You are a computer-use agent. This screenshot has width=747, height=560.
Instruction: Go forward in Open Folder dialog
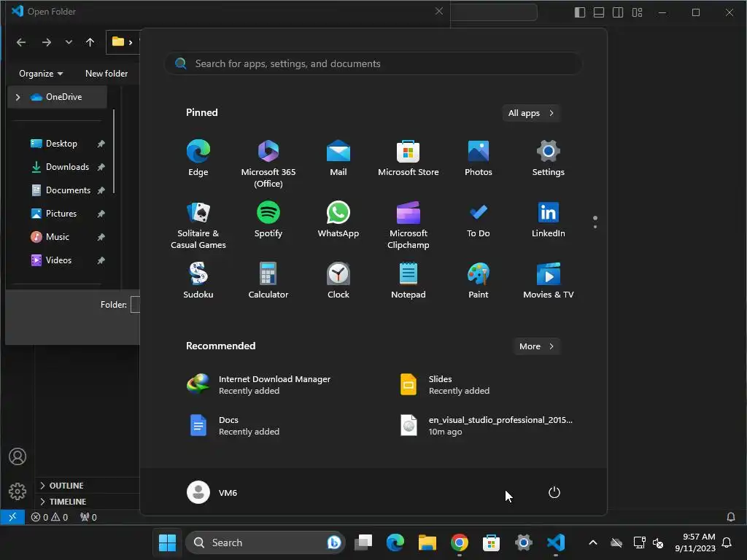[x=46, y=42]
